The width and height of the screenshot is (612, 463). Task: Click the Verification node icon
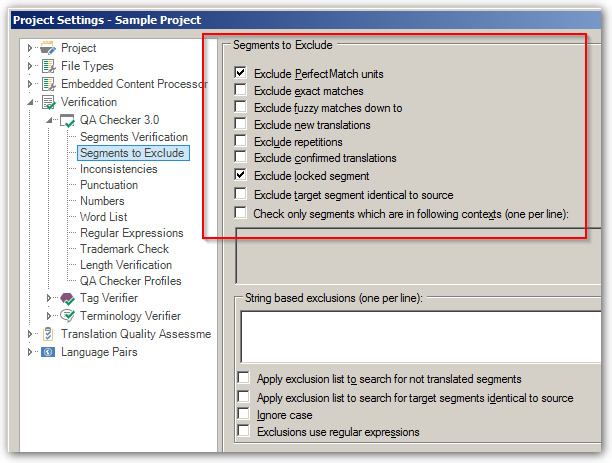48,102
